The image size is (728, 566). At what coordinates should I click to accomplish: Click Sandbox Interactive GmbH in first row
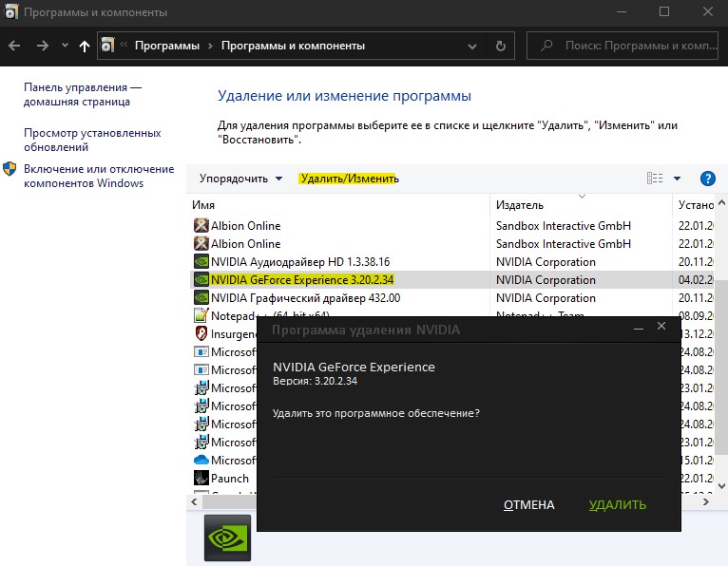564,225
